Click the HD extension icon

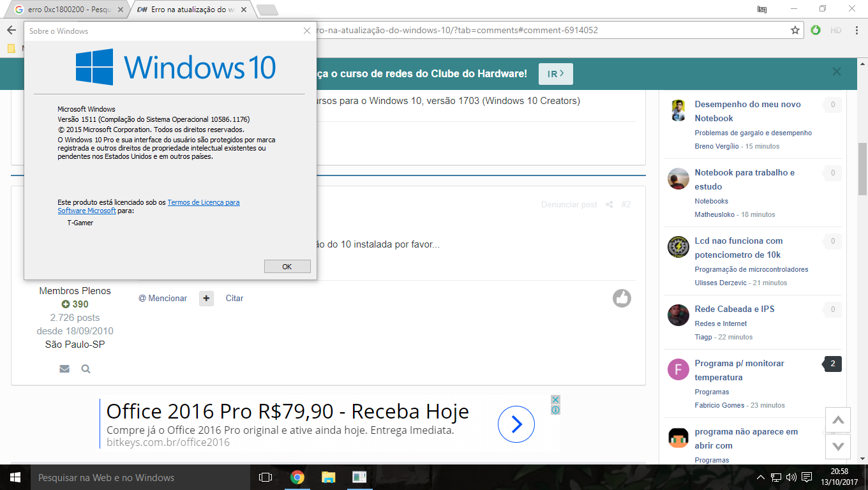tap(835, 30)
